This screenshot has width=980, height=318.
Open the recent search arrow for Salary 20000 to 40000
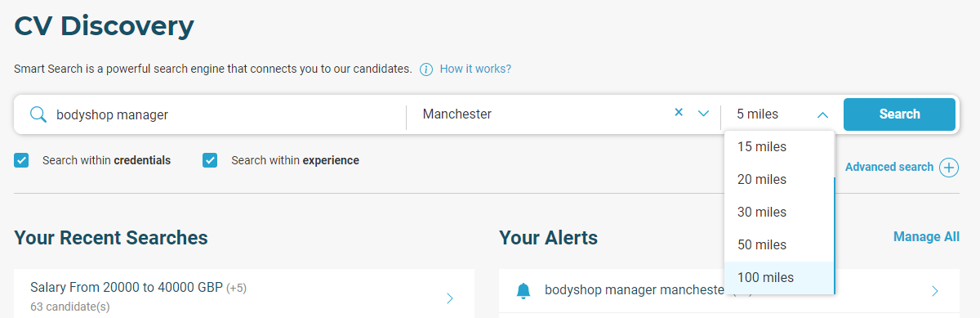point(450,298)
